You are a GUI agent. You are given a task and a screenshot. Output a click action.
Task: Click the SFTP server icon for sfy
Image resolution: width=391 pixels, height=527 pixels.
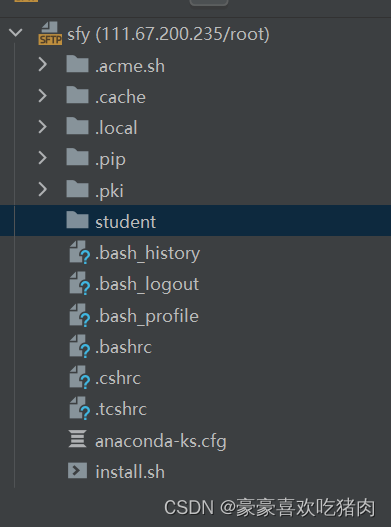pos(50,33)
